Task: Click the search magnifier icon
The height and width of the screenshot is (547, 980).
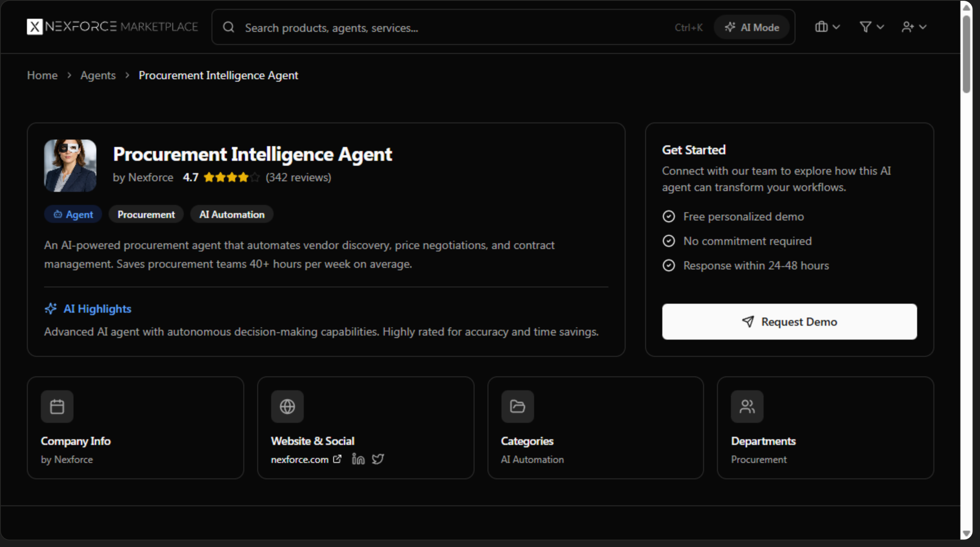Action: coord(229,27)
